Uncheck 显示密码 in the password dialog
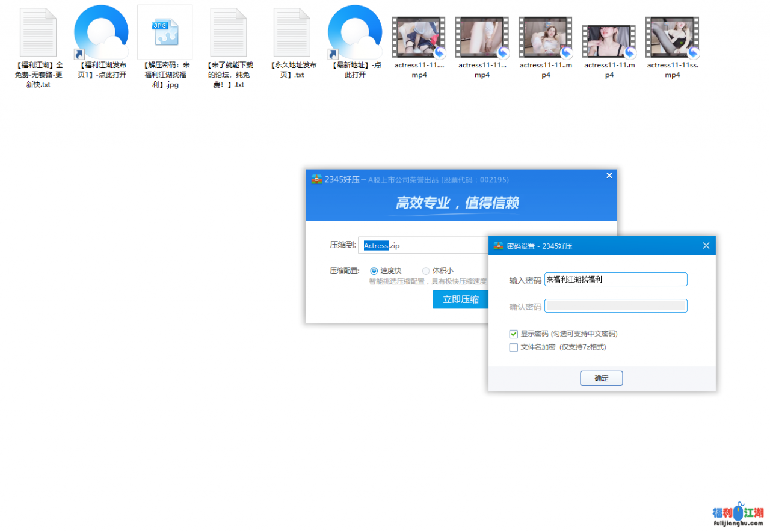Image resolution: width=770 pixels, height=532 pixels. pyautogui.click(x=513, y=334)
